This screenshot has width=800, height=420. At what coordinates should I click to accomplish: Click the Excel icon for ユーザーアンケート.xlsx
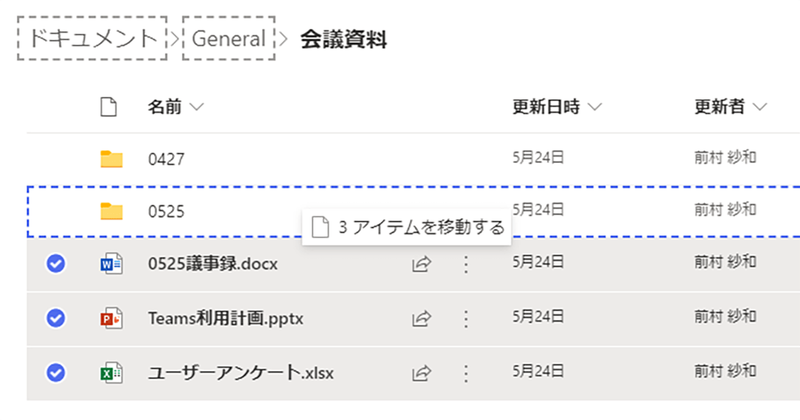pyautogui.click(x=110, y=373)
